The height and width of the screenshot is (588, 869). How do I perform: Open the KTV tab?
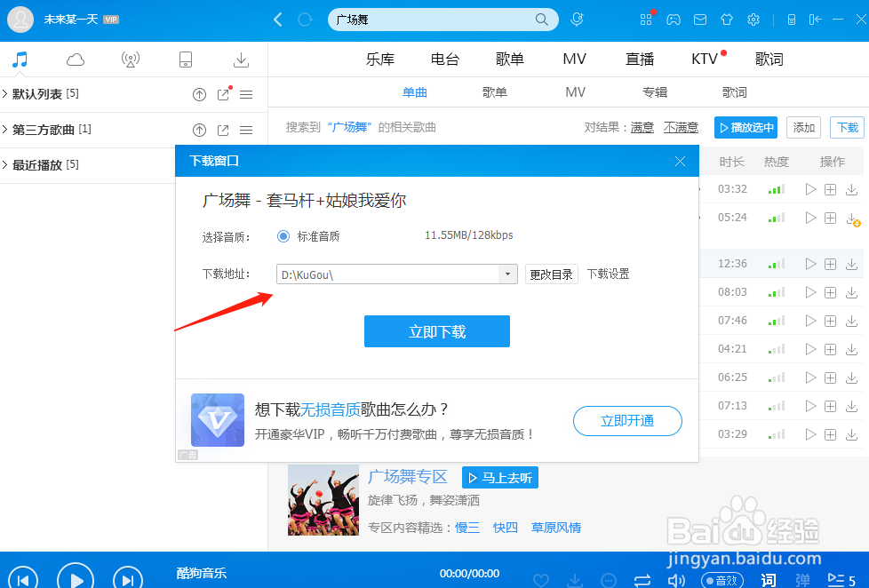pyautogui.click(x=705, y=60)
